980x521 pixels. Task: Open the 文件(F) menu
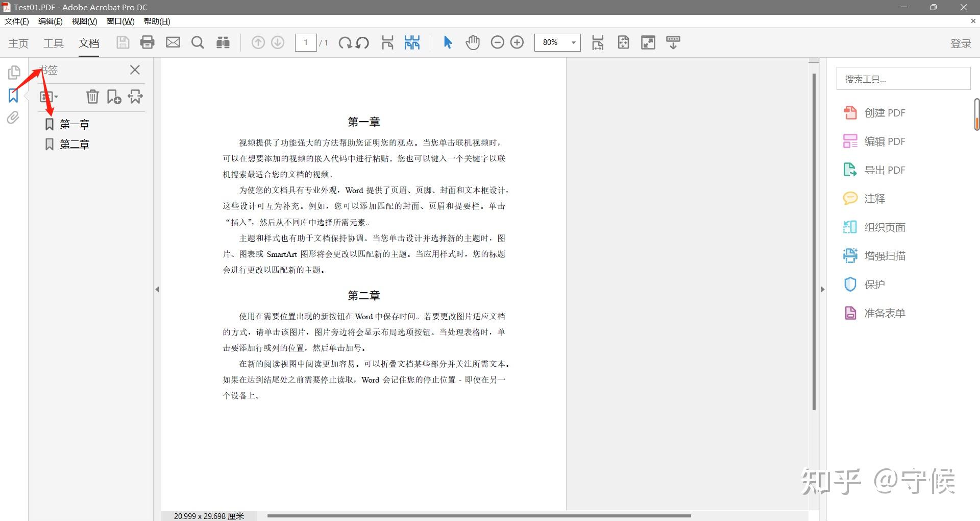coord(17,21)
